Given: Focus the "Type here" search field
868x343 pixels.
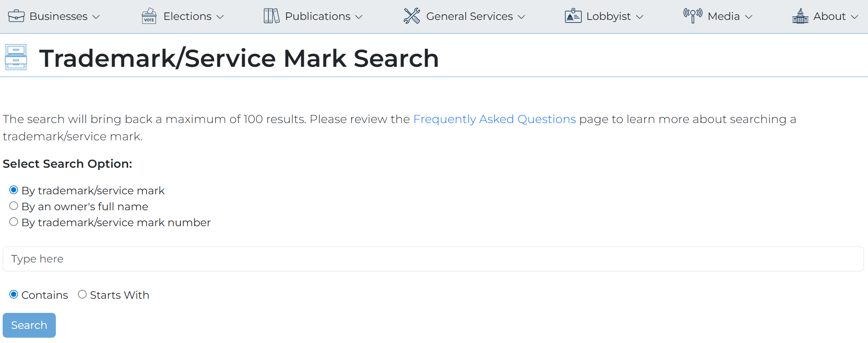Looking at the screenshot, I should tap(433, 259).
